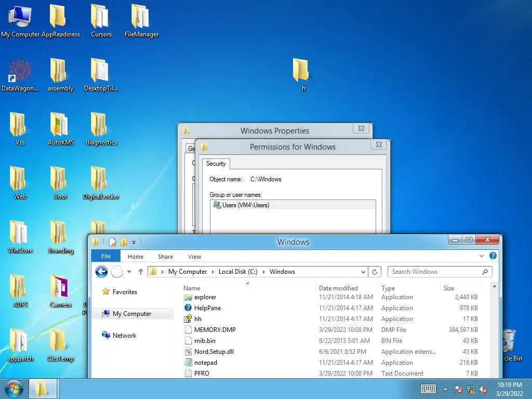Click the Search Windows input field
Image resolution: width=532 pixels, height=399 pixels.
pyautogui.click(x=440, y=272)
